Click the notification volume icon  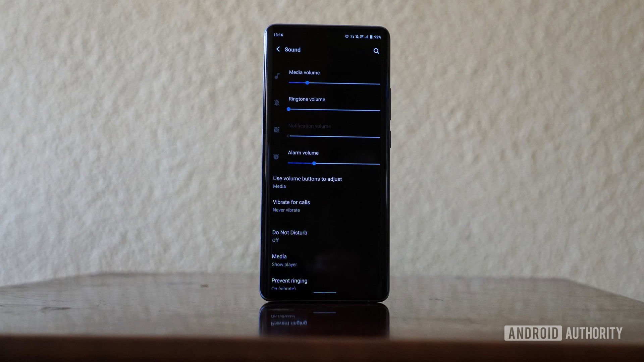(x=276, y=129)
